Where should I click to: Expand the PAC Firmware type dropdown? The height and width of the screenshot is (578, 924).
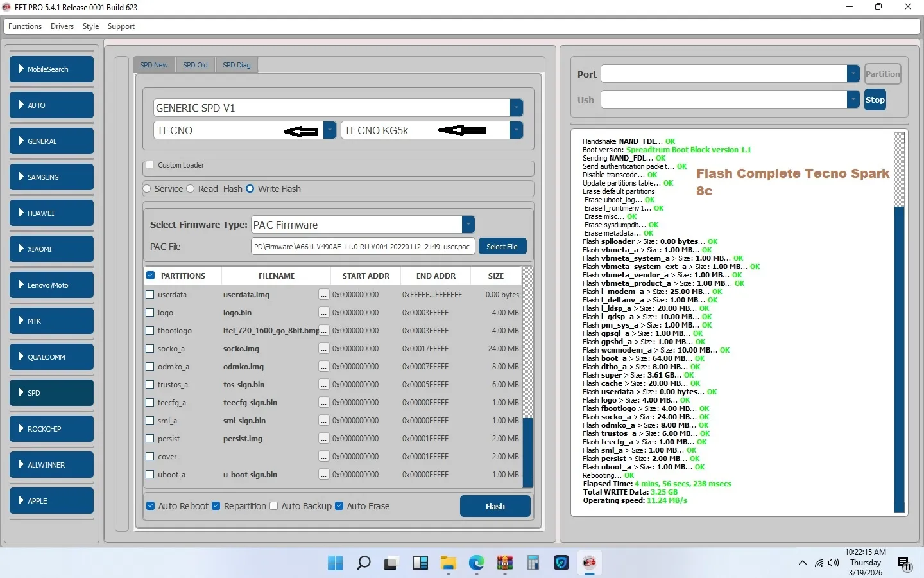[x=468, y=225]
